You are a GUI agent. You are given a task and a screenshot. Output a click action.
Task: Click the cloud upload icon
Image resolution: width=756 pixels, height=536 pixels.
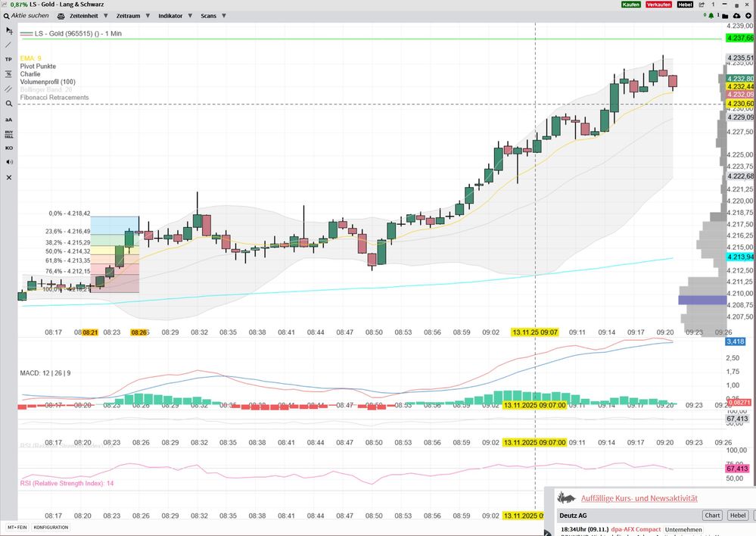(739, 15)
